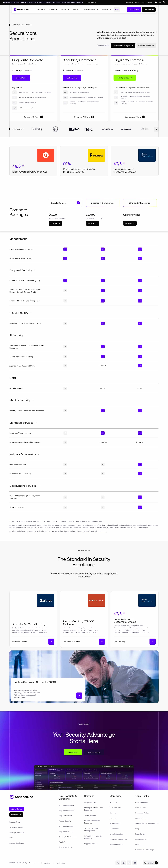Screen dimensions: 168x868
Task: Click the arrow button beside Read the Report
Action: click(51, 642)
